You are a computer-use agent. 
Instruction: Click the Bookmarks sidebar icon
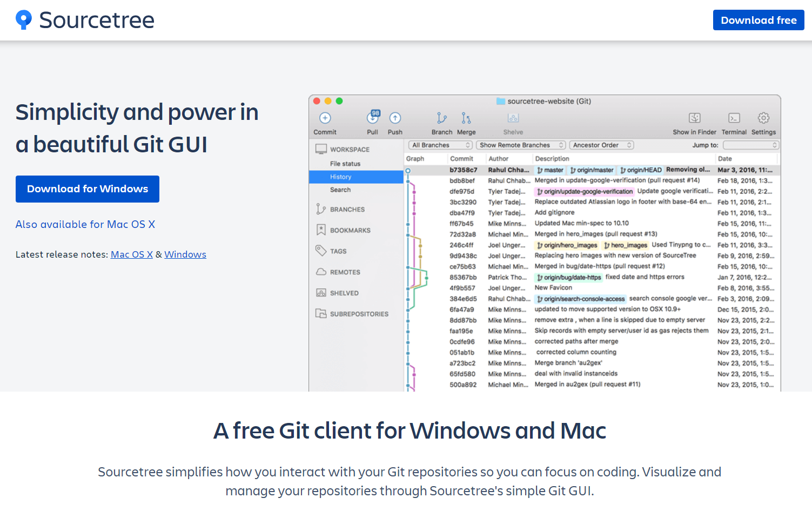[x=321, y=230]
